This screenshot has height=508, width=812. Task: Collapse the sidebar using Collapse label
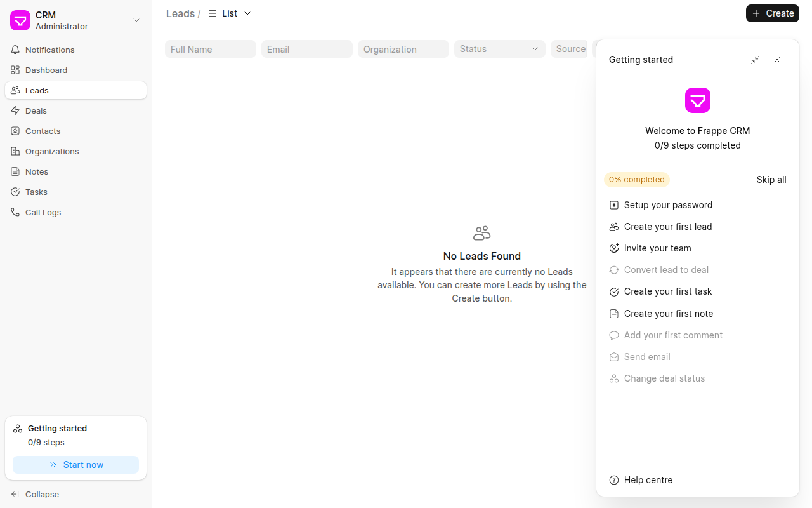42,494
